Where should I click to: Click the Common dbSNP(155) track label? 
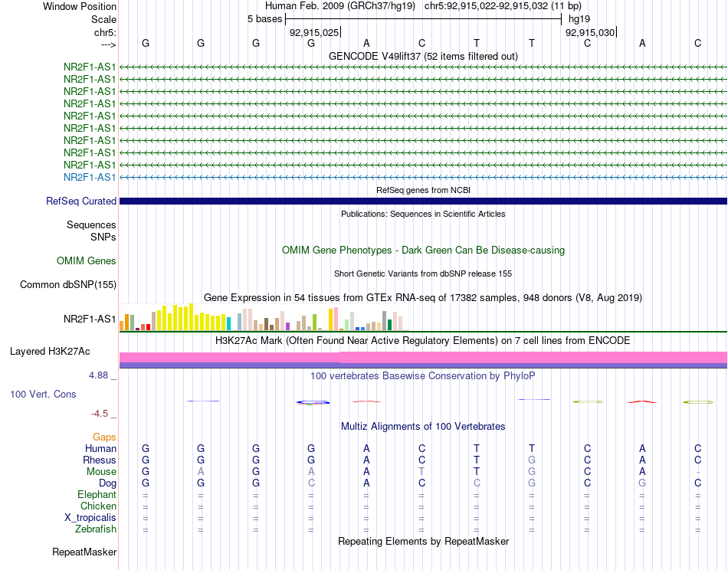click(x=68, y=284)
